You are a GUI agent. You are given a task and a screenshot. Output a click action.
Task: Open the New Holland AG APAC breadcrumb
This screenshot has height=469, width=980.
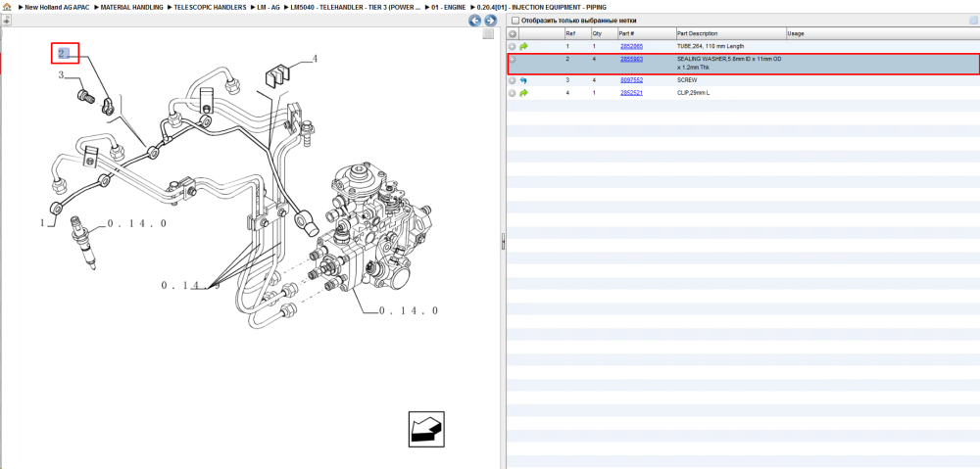pyautogui.click(x=56, y=7)
